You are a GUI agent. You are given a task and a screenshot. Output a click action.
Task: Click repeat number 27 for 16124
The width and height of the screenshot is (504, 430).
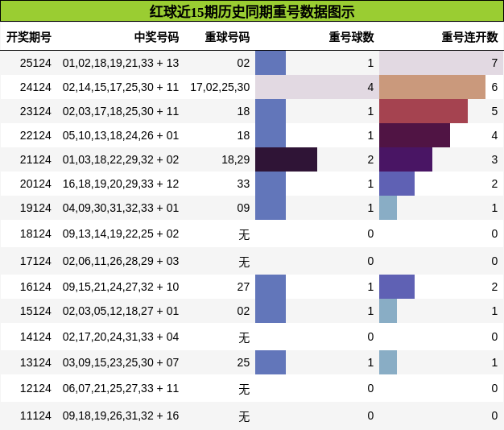point(243,287)
